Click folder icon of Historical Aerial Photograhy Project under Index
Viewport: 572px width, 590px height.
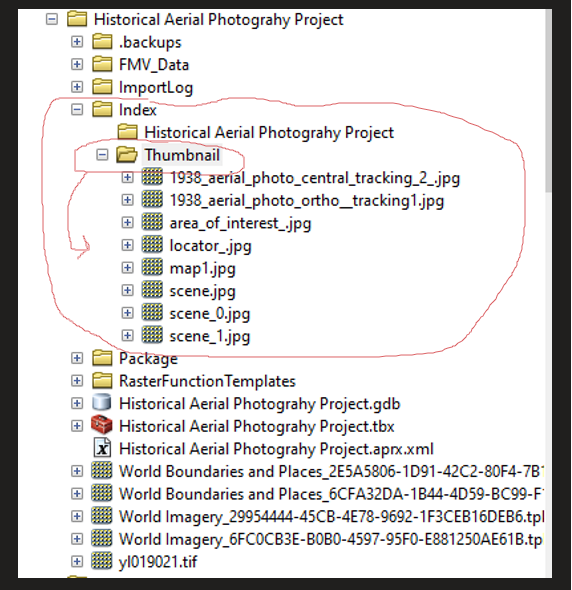click(x=127, y=132)
